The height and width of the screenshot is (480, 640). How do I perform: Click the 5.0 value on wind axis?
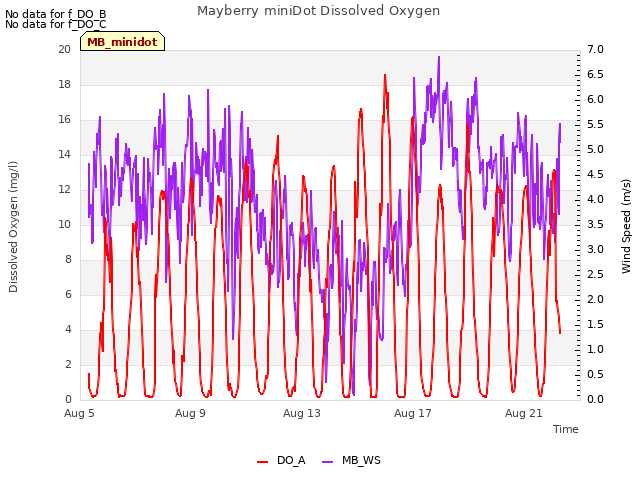click(x=595, y=149)
